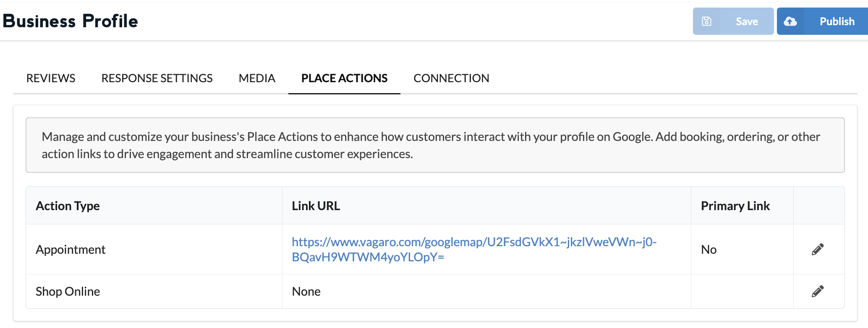The width and height of the screenshot is (868, 328).
Task: Edit the Appointment action with pencil icon
Action: coord(818,250)
